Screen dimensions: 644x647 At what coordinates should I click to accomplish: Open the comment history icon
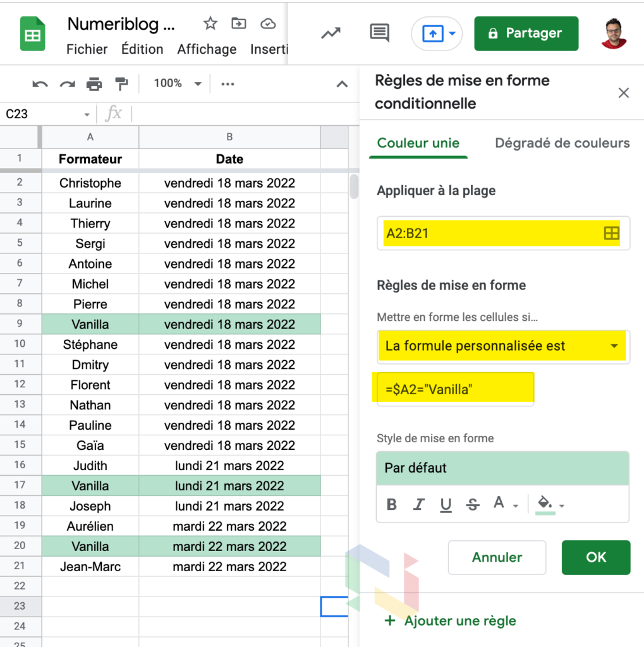point(379,33)
